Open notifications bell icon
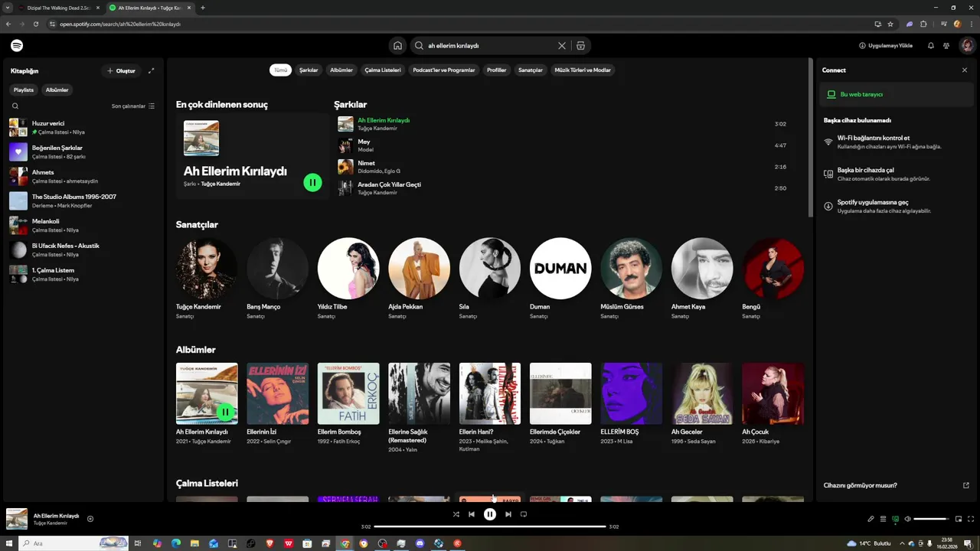Viewport: 980px width, 551px height. [931, 45]
